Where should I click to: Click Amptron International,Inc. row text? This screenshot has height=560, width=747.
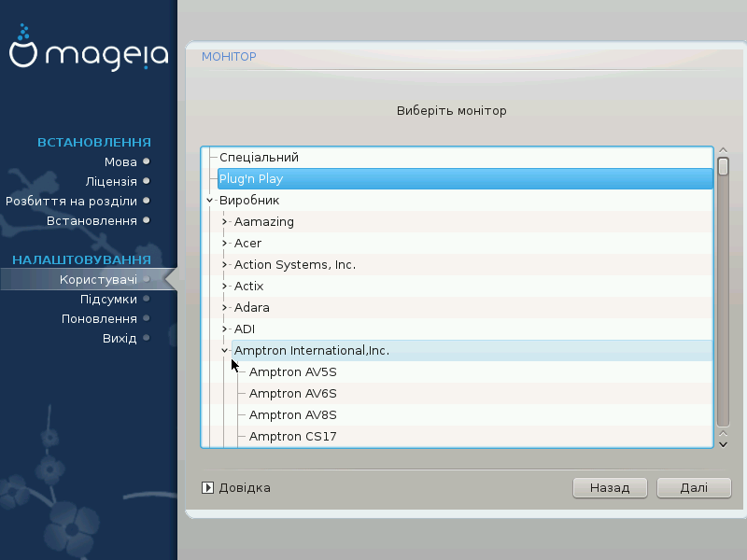tap(312, 351)
